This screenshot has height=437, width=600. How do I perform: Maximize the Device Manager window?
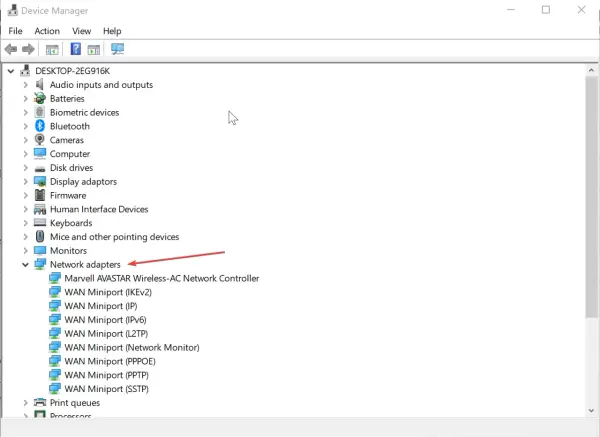coord(546,10)
